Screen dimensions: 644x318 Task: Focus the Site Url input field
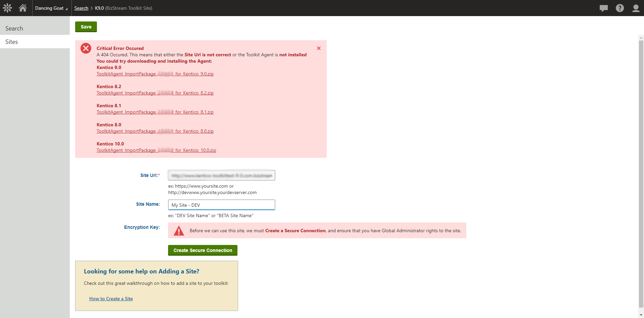(222, 175)
